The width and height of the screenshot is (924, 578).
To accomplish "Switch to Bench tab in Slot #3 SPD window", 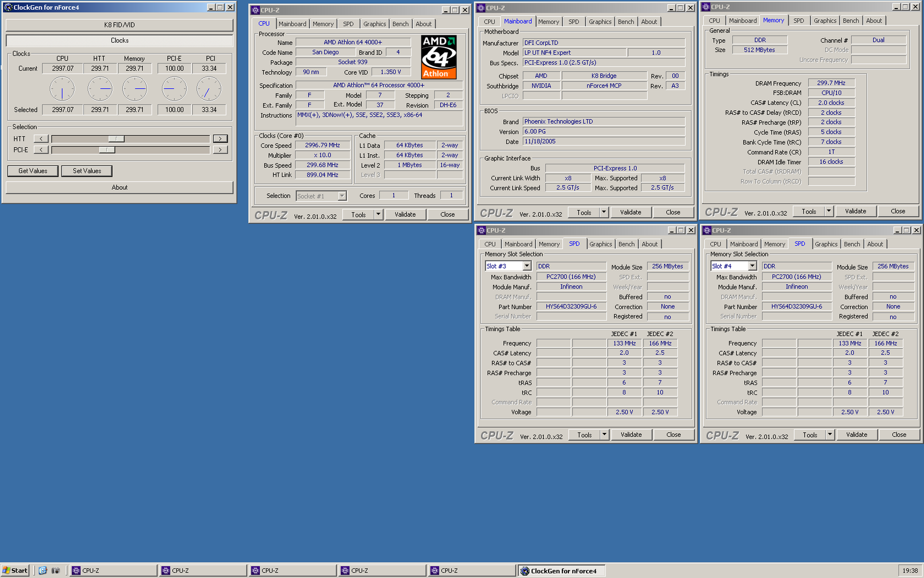I will click(x=627, y=244).
